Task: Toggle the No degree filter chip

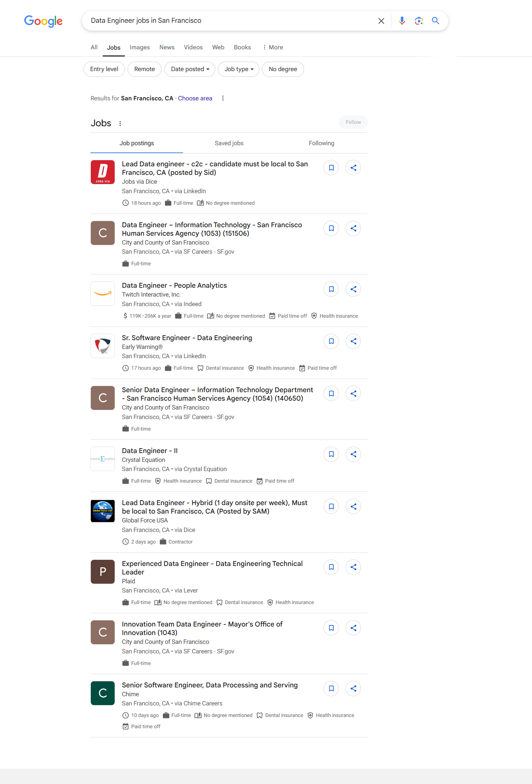Action: [x=283, y=69]
